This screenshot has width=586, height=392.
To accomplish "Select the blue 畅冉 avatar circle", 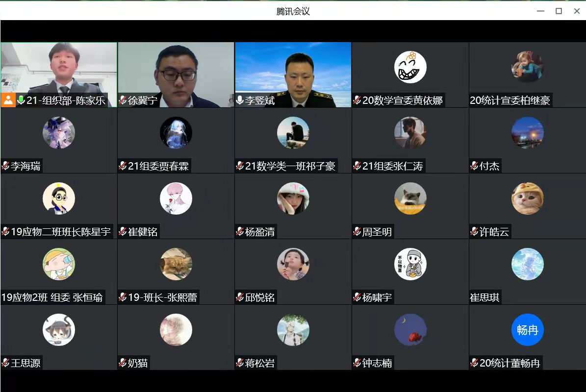I will pos(527,330).
